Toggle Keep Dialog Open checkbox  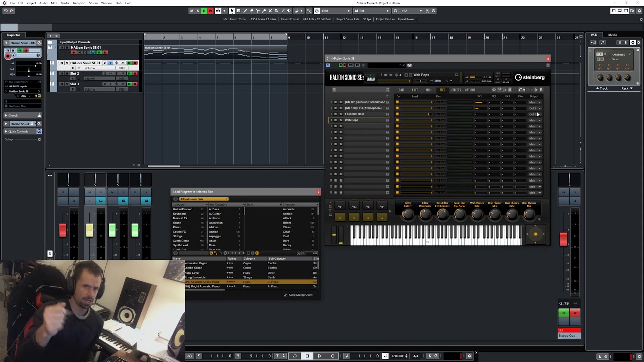pos(286,295)
